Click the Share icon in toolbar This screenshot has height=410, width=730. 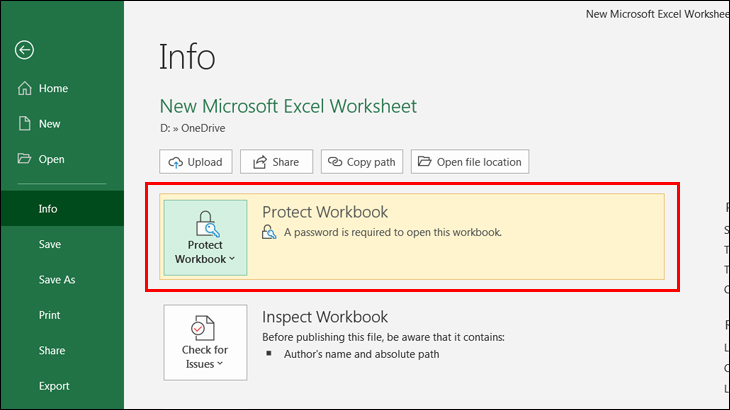[x=260, y=162]
